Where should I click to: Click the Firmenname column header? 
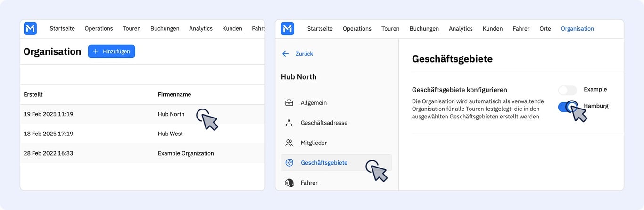pyautogui.click(x=174, y=94)
